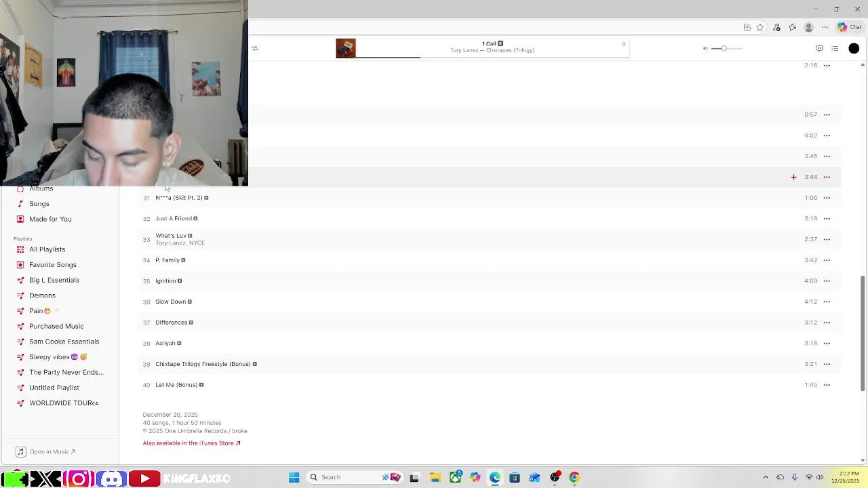The width and height of the screenshot is (868, 488).
Task: Click the page vertical scrollbar thumb
Action: (x=863, y=332)
